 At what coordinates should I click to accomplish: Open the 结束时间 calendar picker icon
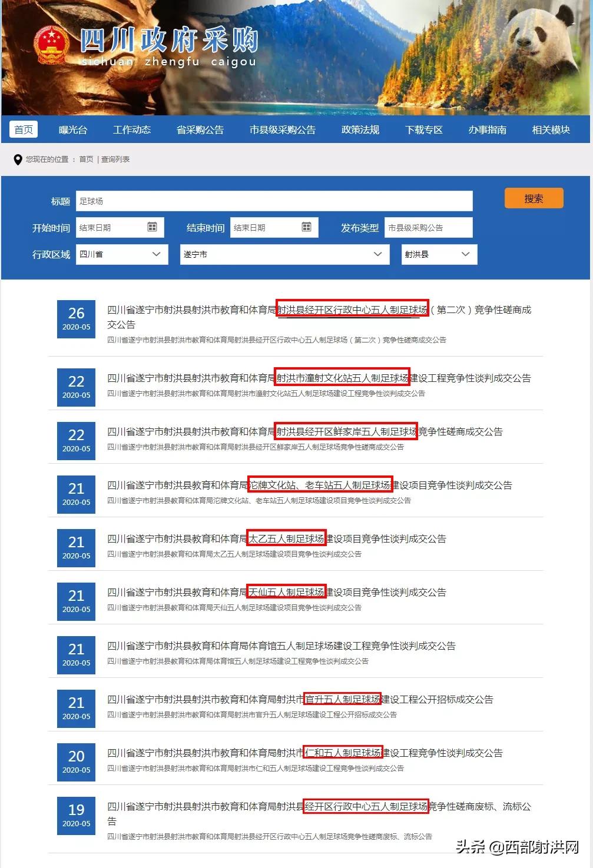coord(307,227)
